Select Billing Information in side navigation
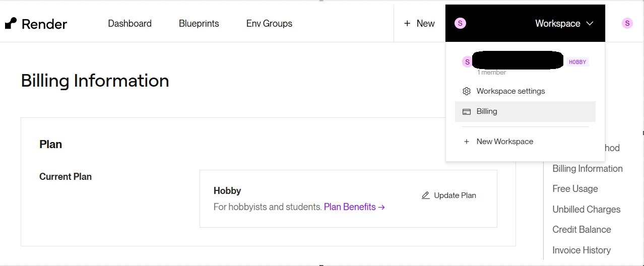Screen dimensions: 644x266 pyautogui.click(x=587, y=169)
